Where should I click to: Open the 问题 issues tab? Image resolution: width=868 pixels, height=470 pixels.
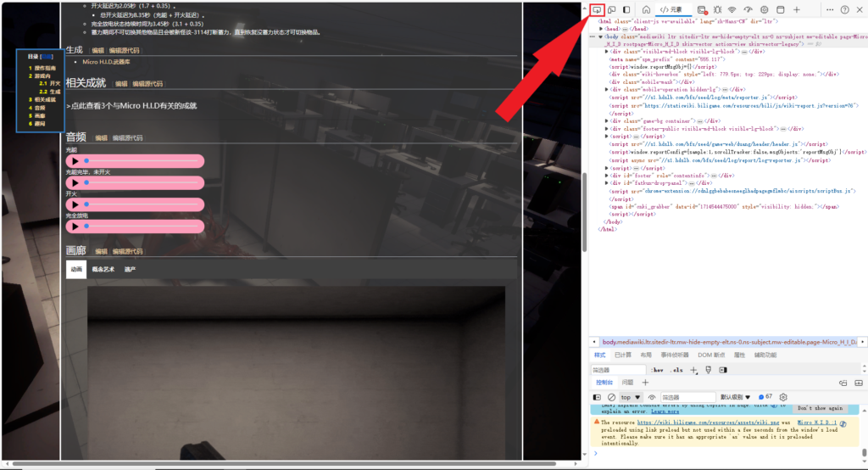[x=627, y=383]
